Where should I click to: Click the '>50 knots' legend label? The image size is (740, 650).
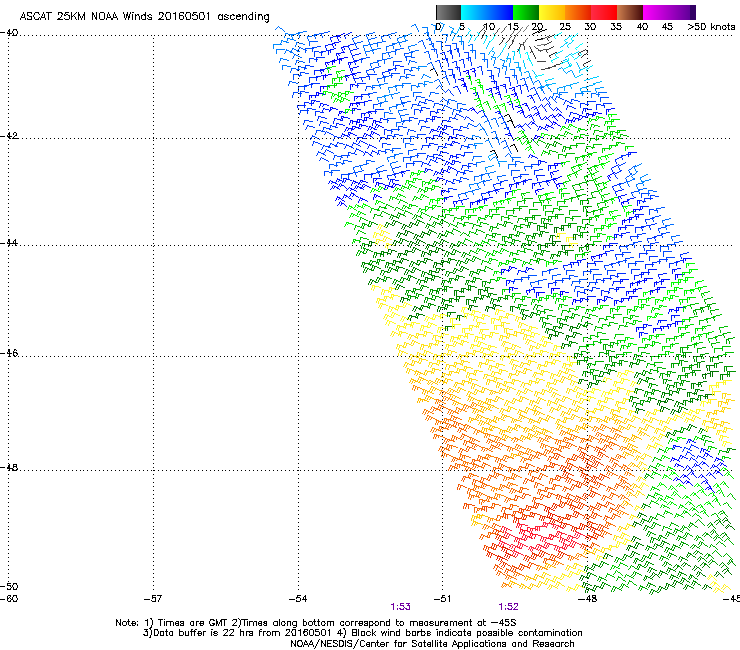711,27
